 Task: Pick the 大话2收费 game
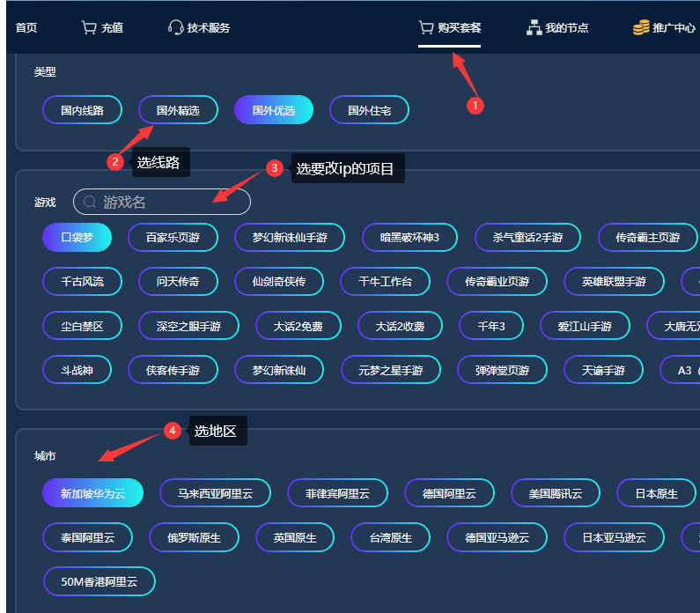click(400, 326)
